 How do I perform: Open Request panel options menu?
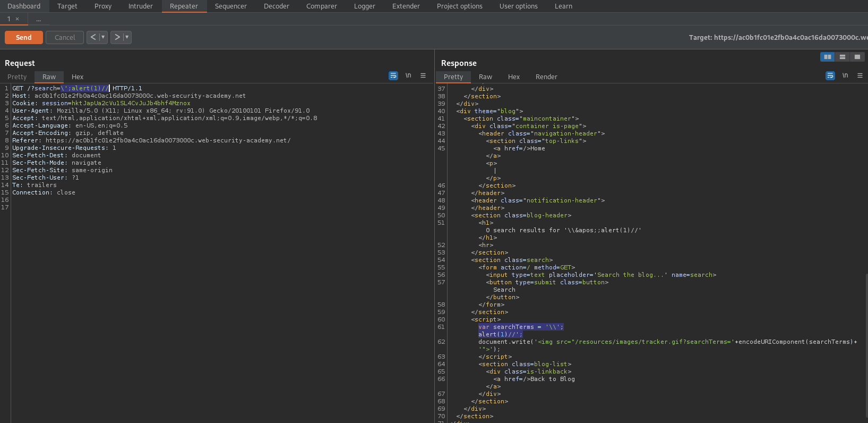click(x=423, y=76)
